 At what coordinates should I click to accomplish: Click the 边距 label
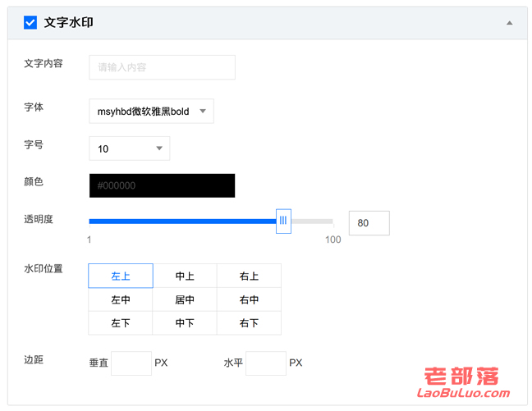(34, 359)
